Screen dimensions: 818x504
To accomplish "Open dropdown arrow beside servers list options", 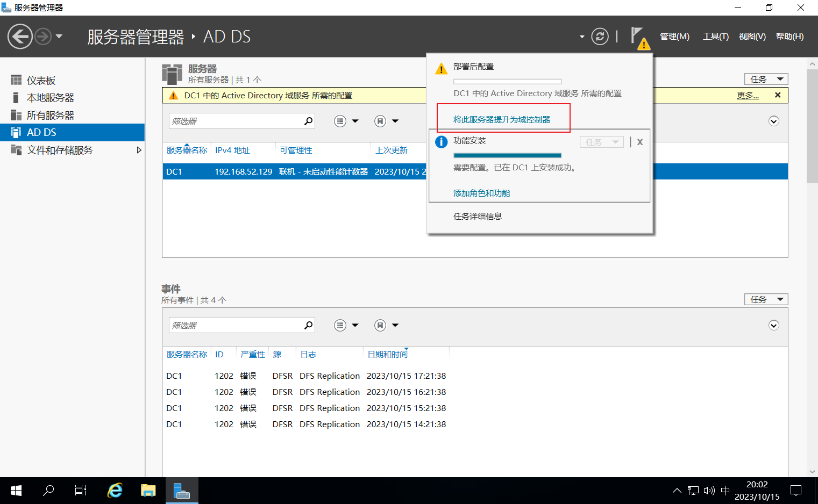I will [x=355, y=121].
